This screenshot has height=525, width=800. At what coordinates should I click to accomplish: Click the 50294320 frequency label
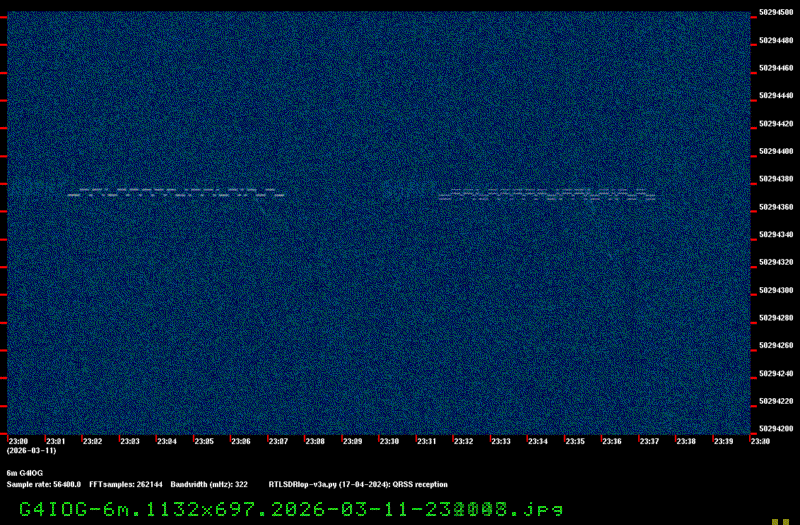pyautogui.click(x=776, y=262)
